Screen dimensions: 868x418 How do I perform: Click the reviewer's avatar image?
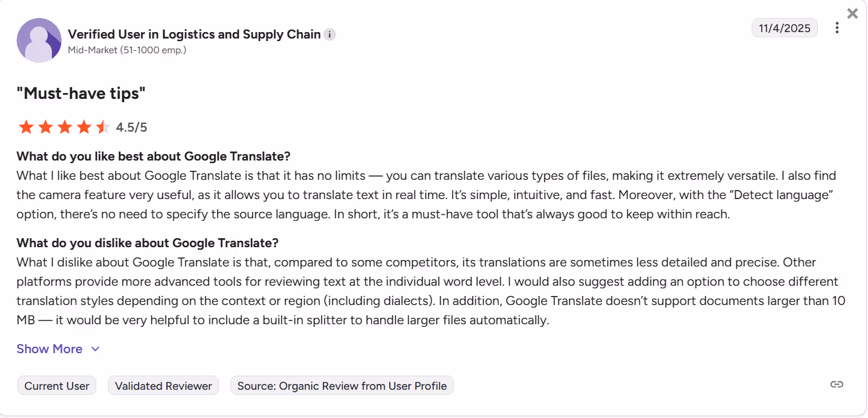[39, 39]
